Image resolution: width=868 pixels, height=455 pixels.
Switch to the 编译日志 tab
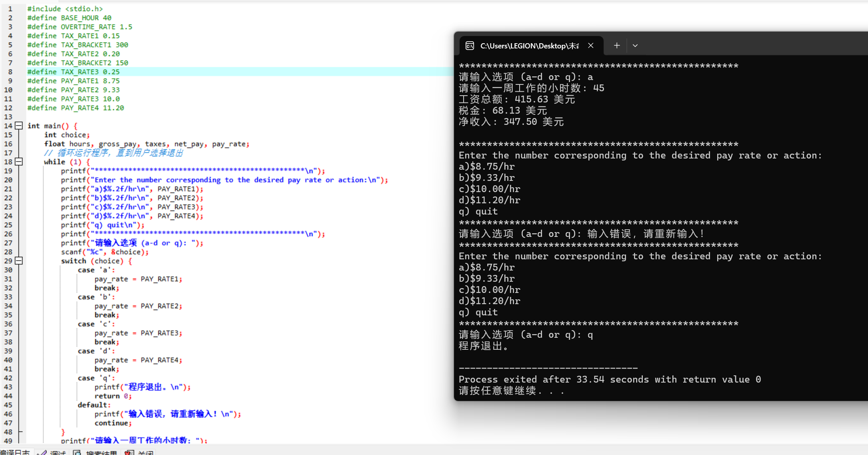[x=15, y=452]
